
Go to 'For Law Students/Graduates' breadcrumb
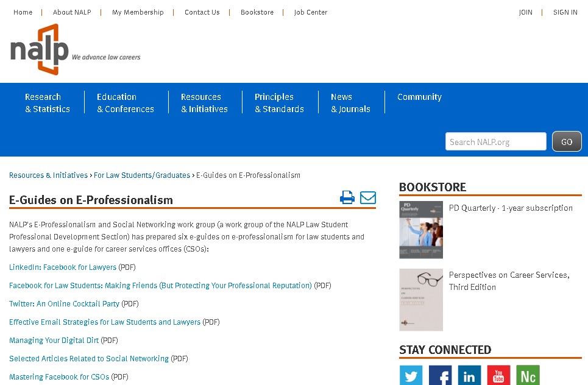point(142,175)
